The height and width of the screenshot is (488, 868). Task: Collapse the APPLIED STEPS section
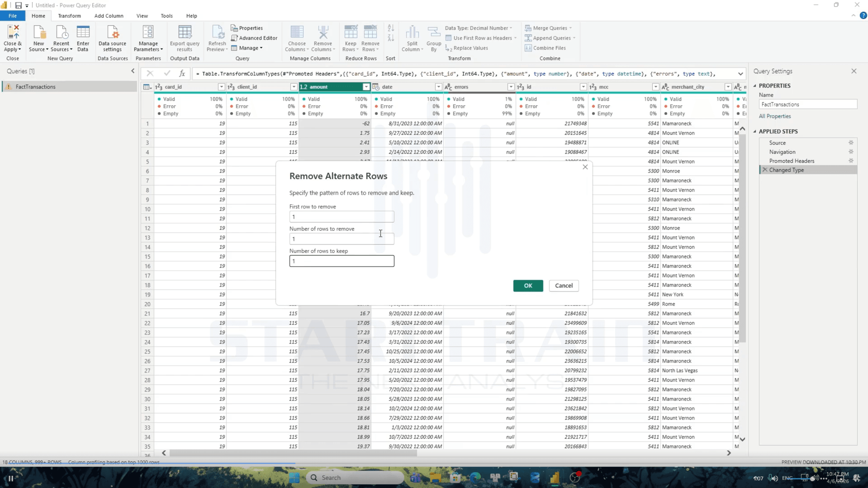click(x=754, y=132)
